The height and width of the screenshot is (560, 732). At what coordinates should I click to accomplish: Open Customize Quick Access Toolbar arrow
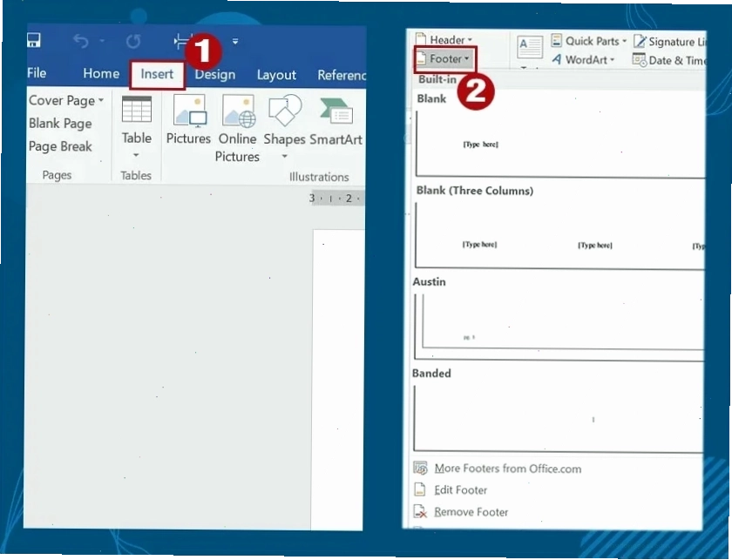coord(235,42)
